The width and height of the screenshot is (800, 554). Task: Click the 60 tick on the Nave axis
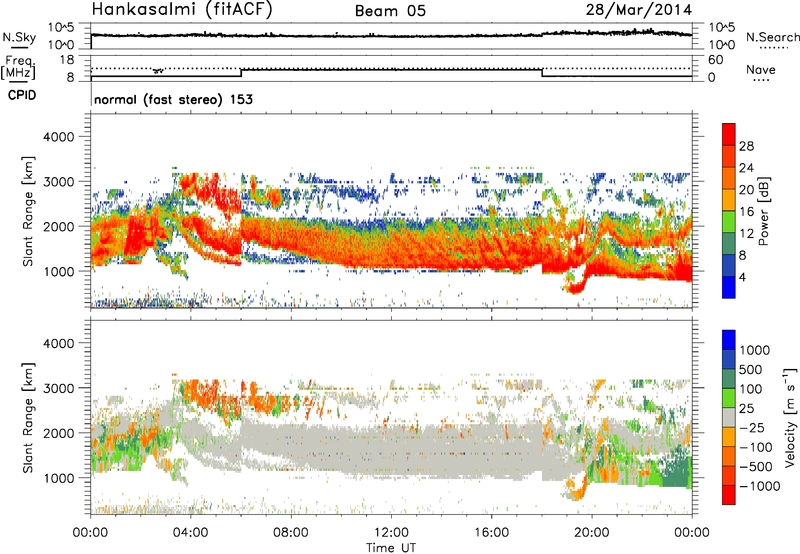[x=716, y=60]
